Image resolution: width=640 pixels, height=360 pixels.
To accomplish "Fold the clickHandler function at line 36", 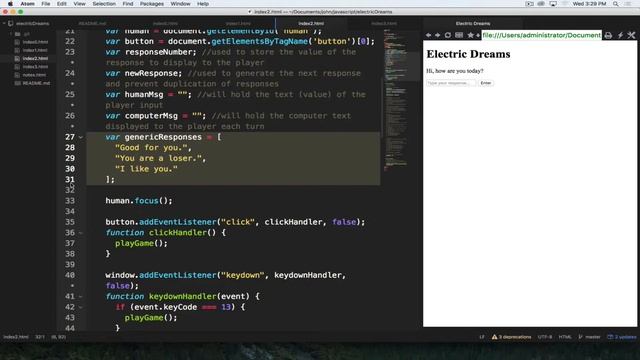I will point(81,233).
